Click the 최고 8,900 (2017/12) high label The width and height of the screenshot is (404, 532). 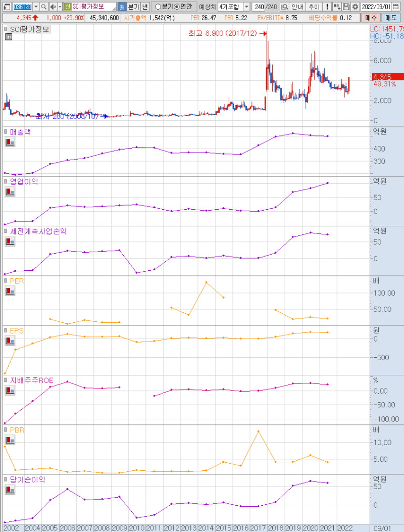pyautogui.click(x=223, y=33)
